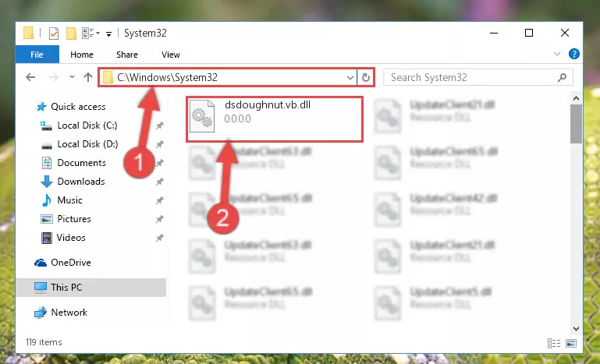Click the search magnifier icon
The width and height of the screenshot is (600, 364).
point(562,78)
